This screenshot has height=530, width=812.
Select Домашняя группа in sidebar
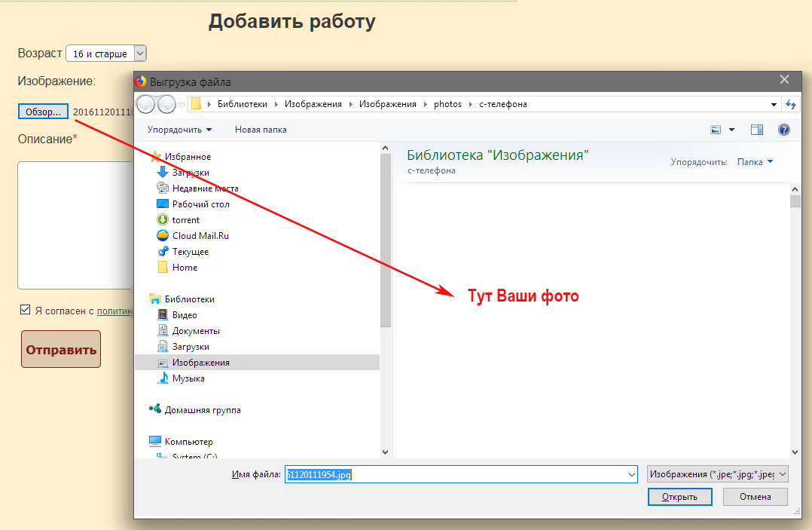(x=202, y=410)
